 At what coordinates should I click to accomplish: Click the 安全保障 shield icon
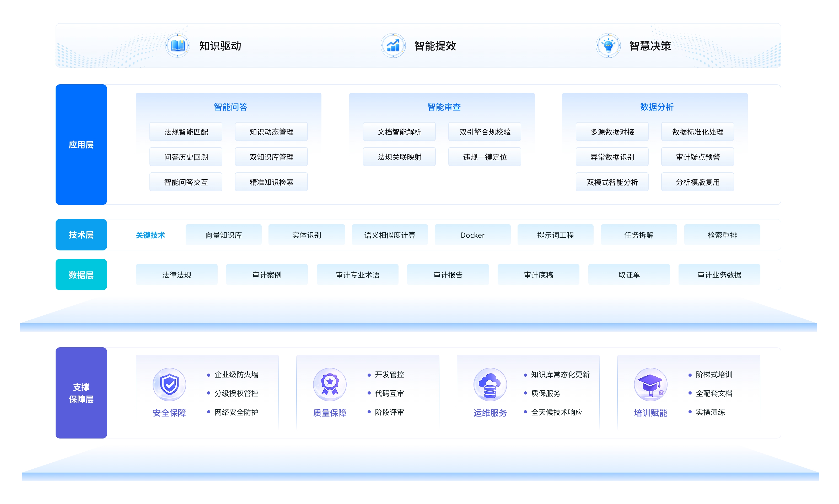click(x=169, y=385)
